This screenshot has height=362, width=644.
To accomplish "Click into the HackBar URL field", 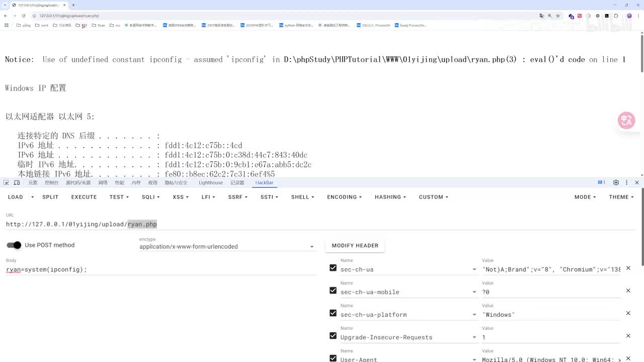I will pos(321,224).
